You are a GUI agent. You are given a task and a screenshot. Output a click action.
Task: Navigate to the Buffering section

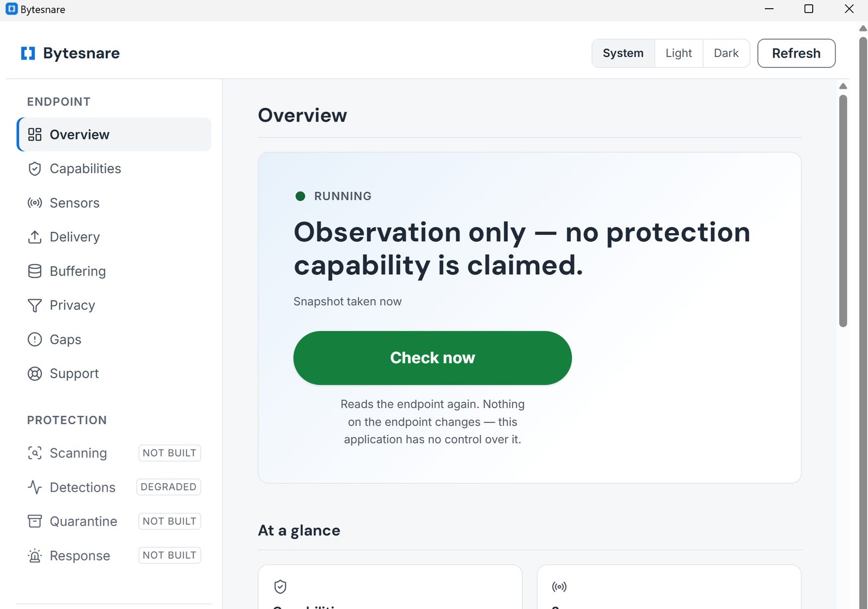click(x=114, y=271)
